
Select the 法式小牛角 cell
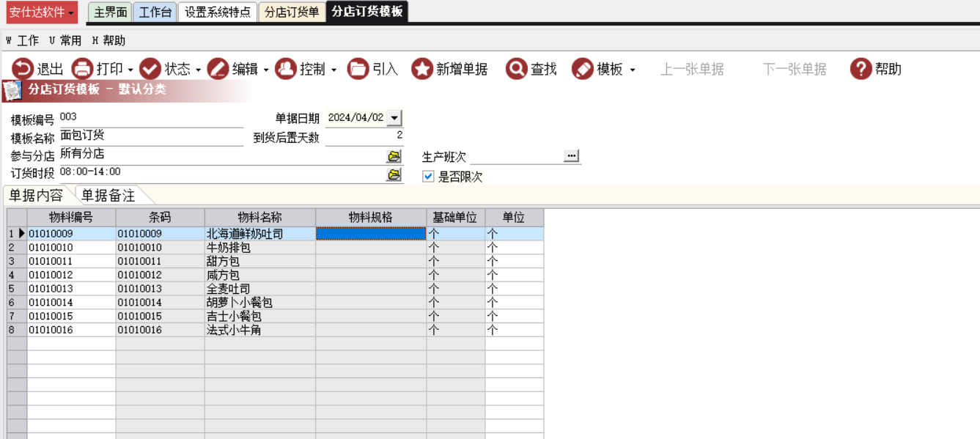[x=260, y=331]
